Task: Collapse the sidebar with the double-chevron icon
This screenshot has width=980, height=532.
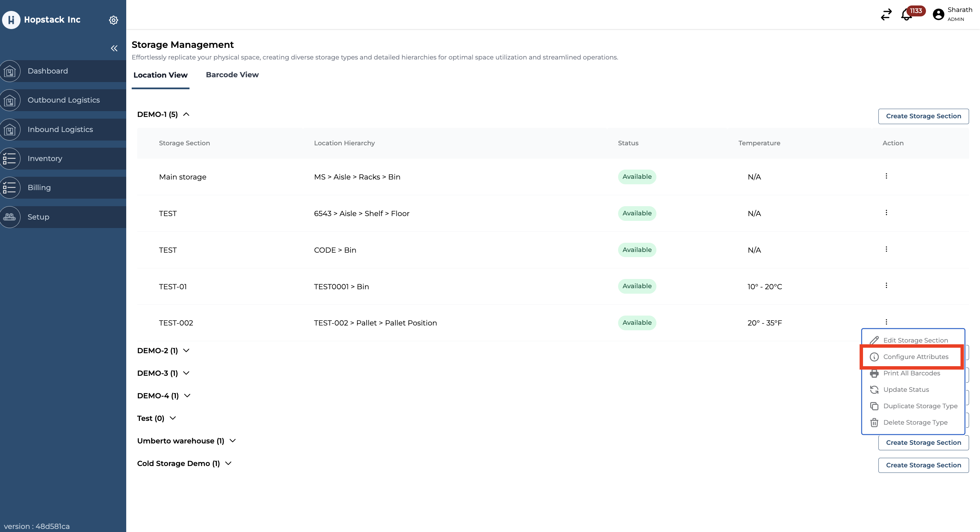Action: [x=114, y=48]
